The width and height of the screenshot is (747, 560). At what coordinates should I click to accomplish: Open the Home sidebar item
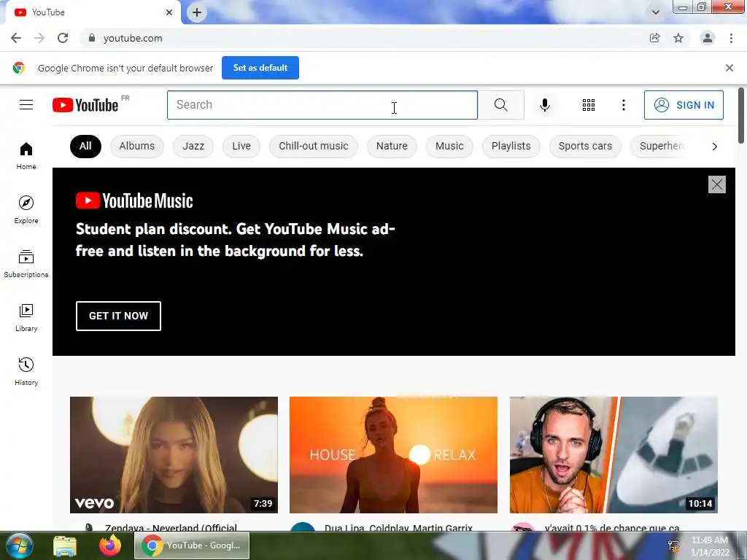click(x=26, y=156)
